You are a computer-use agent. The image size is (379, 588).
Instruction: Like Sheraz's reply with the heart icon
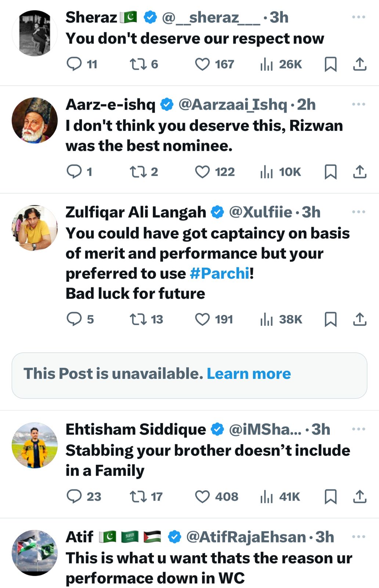coord(202,64)
